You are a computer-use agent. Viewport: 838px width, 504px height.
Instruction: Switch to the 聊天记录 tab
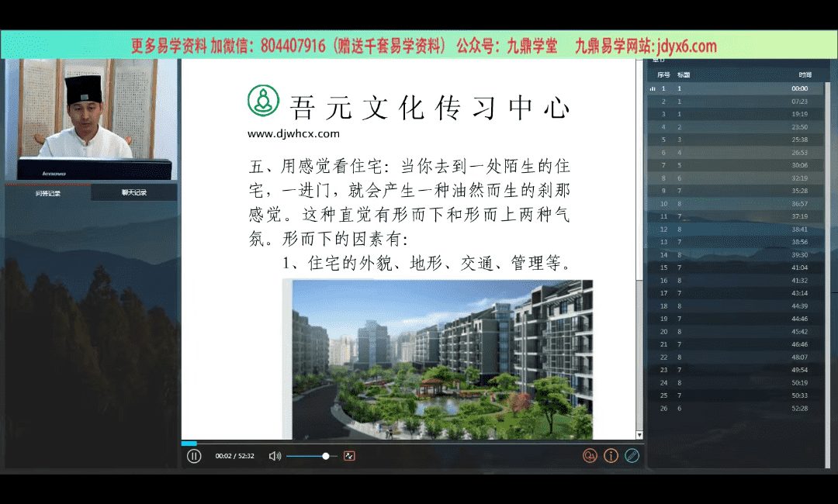pos(133,193)
